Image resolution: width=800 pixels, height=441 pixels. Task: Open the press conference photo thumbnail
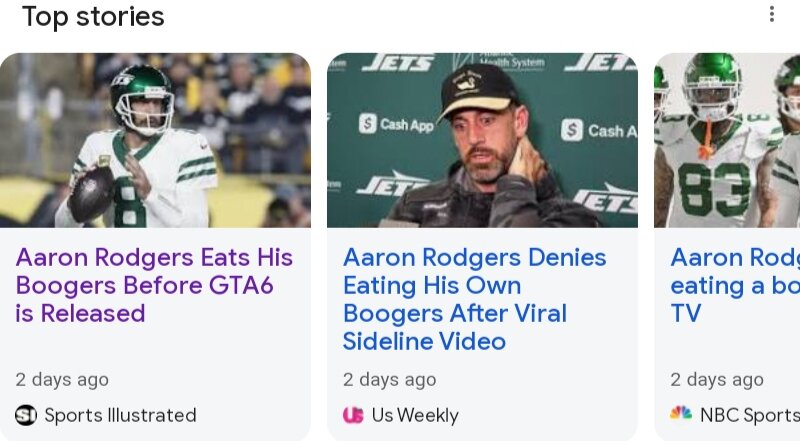(x=482, y=140)
